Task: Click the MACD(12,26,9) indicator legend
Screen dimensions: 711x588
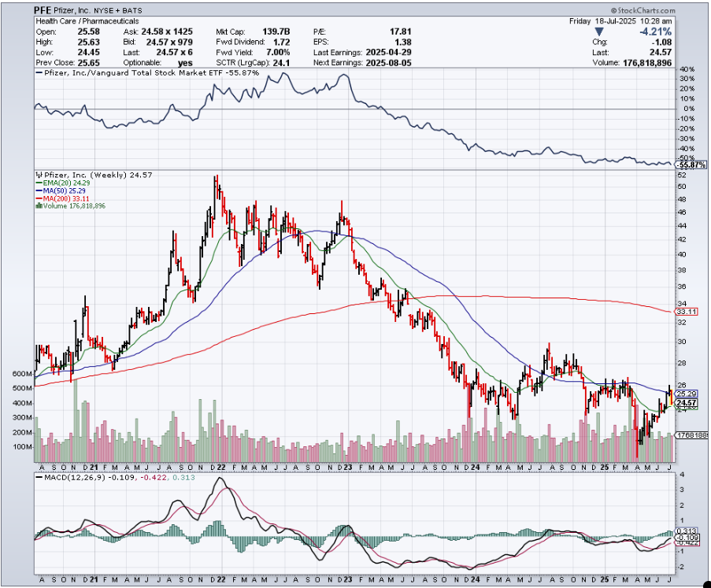Action: (x=115, y=477)
